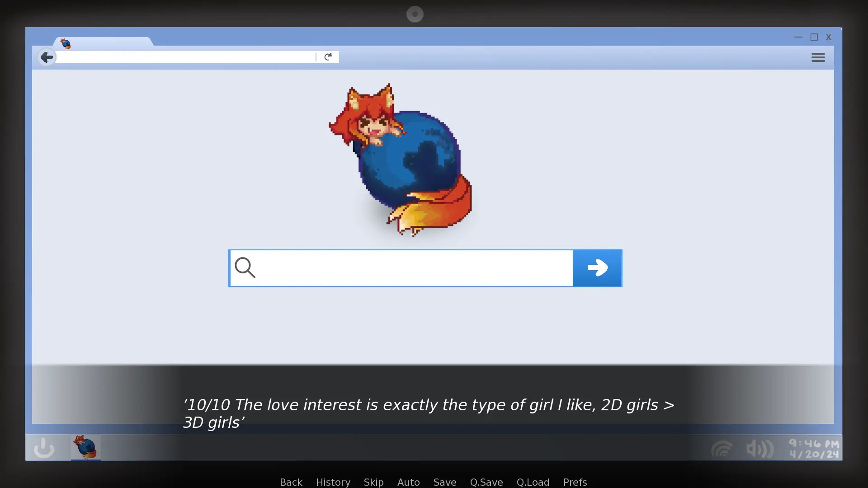
Task: Submit search with the blue arrow button
Action: (597, 267)
